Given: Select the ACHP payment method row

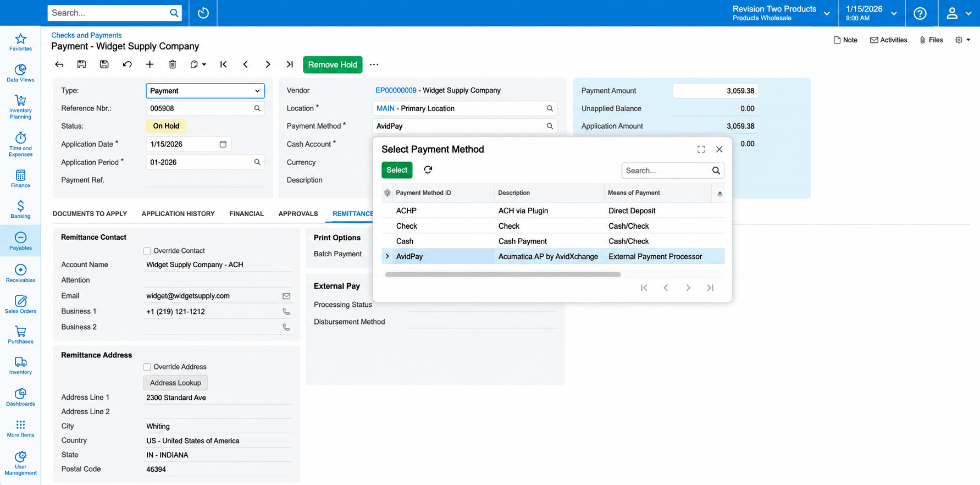Looking at the screenshot, I should (553, 211).
